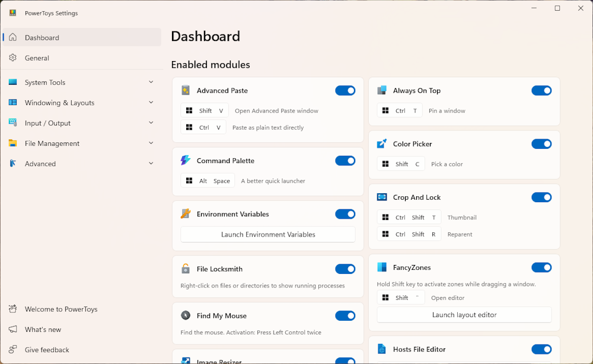The height and width of the screenshot is (364, 593).
Task: Click FancyZones Open editor shortcut
Action: [401, 298]
